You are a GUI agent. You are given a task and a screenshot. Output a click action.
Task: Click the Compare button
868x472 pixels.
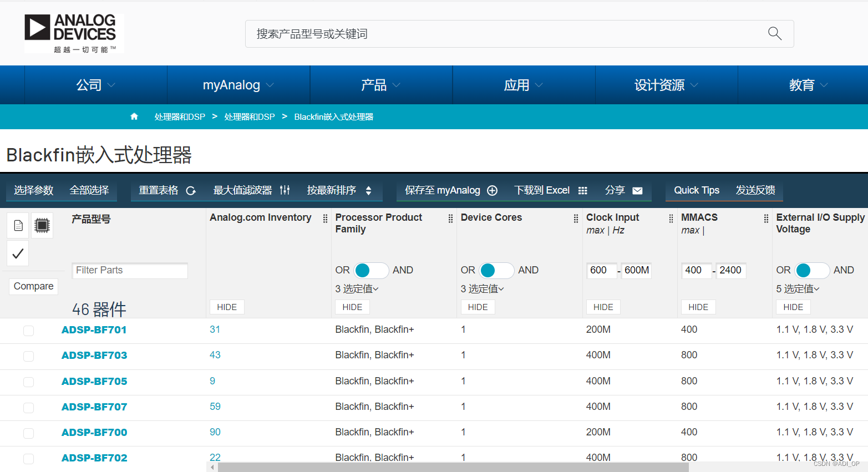click(x=34, y=286)
